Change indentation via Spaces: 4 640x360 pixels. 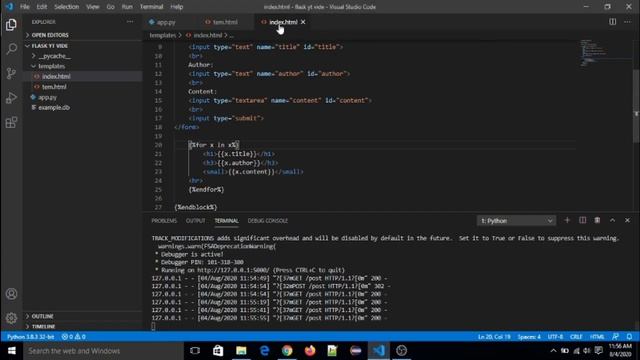coord(529,337)
